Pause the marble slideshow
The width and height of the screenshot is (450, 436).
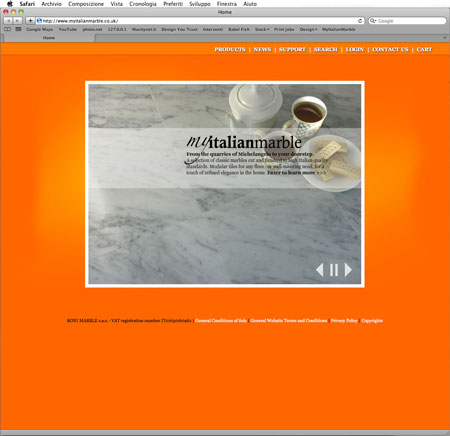[x=334, y=269]
